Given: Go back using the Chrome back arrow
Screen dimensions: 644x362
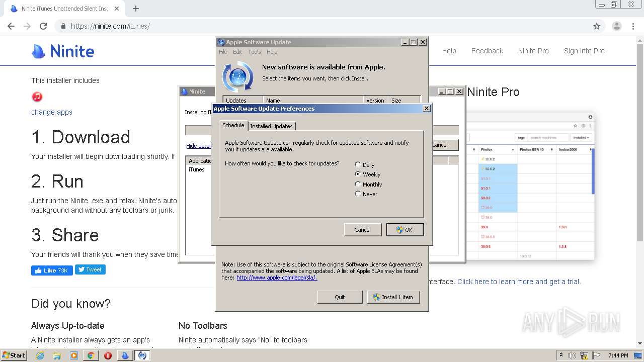Looking at the screenshot, I should point(11,26).
